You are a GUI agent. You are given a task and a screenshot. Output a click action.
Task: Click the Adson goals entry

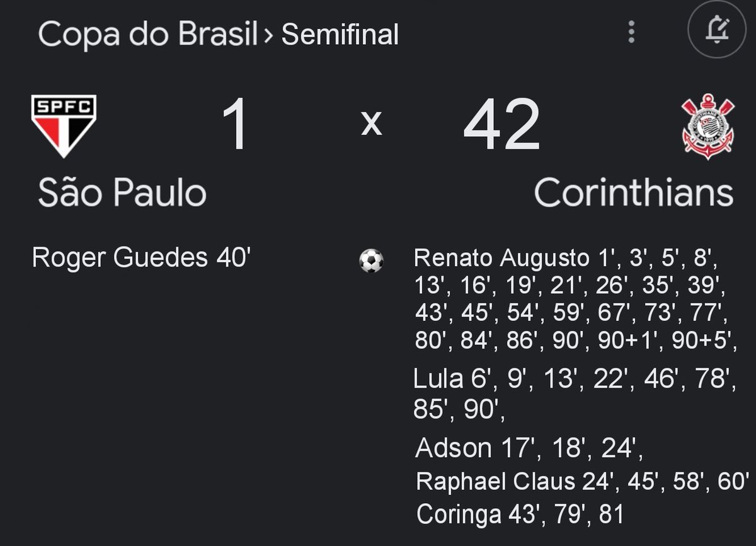click(529, 448)
